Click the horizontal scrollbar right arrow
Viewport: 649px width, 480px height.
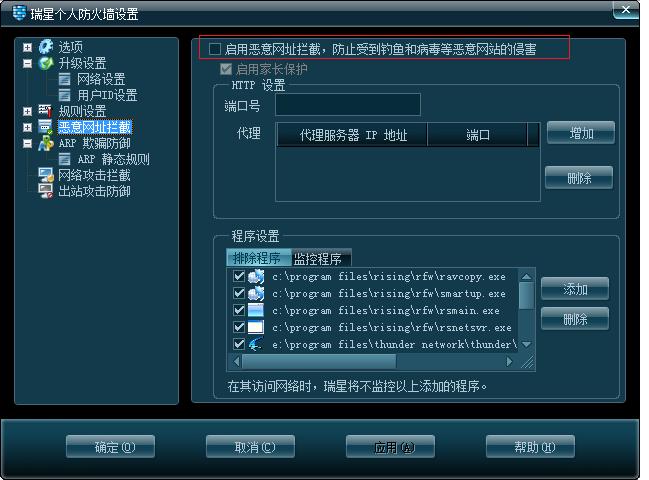(510, 361)
